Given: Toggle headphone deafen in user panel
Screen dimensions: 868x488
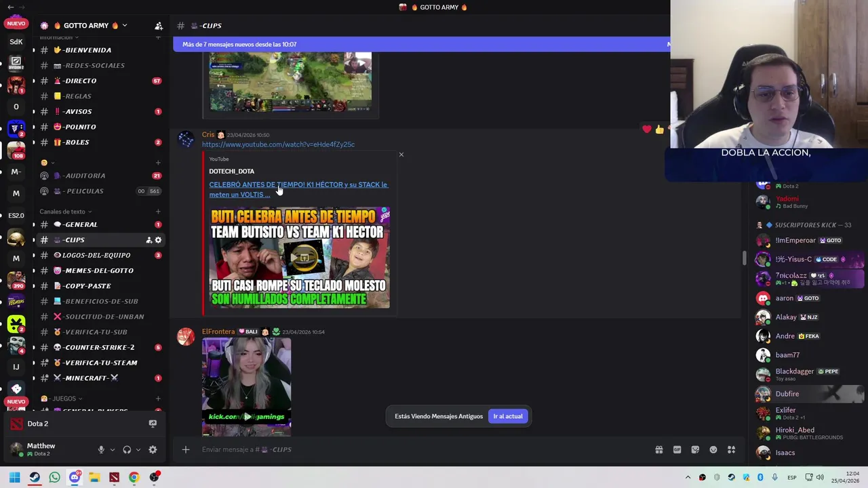Looking at the screenshot, I should [x=127, y=449].
